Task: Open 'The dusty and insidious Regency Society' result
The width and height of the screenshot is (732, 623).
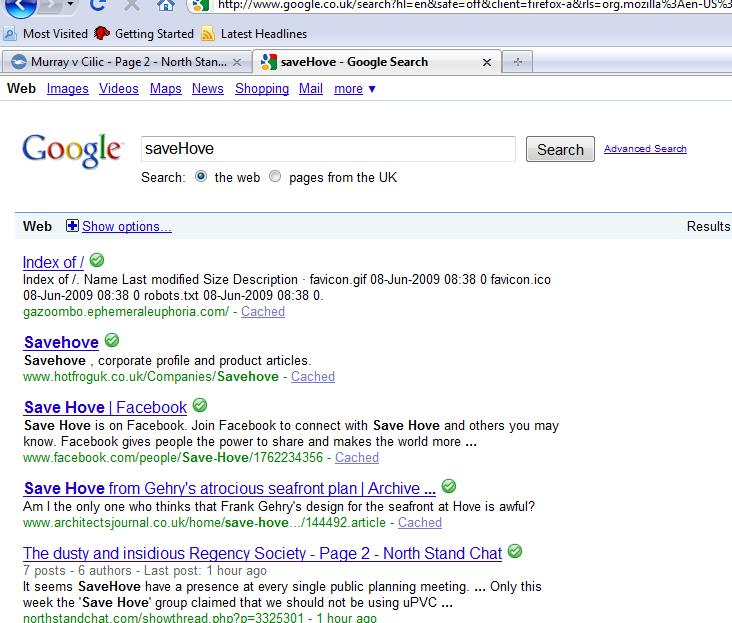Action: tap(262, 553)
